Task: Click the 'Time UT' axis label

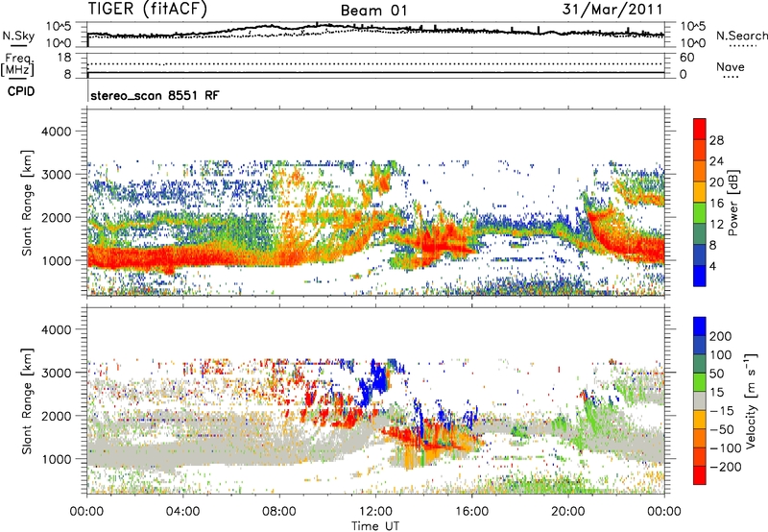Action: 375,525
